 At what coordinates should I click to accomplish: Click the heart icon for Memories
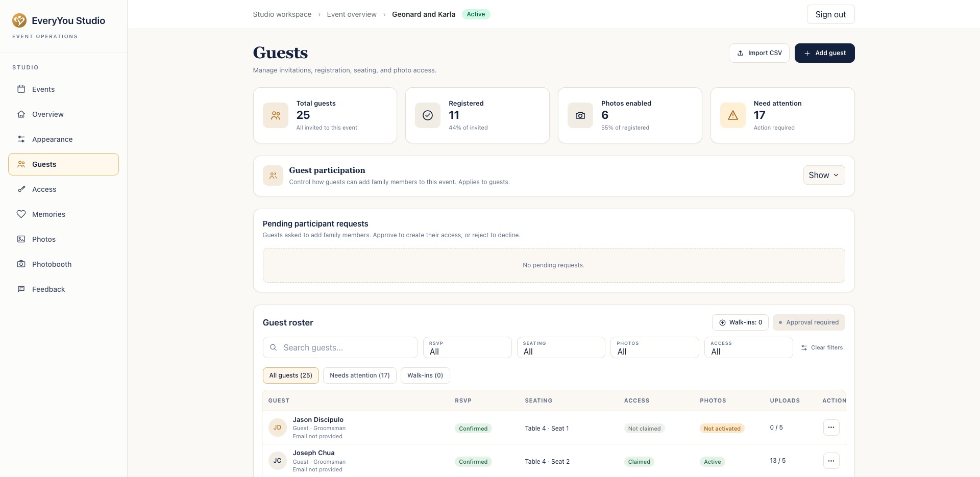[21, 214]
